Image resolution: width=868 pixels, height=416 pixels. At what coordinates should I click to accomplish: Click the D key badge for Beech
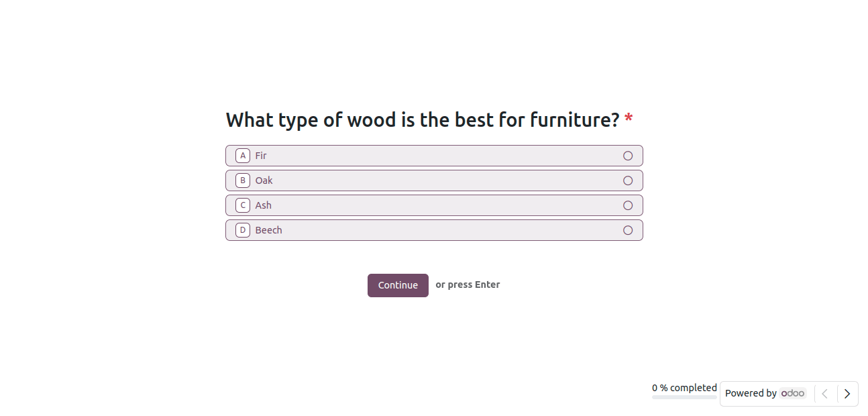point(243,230)
